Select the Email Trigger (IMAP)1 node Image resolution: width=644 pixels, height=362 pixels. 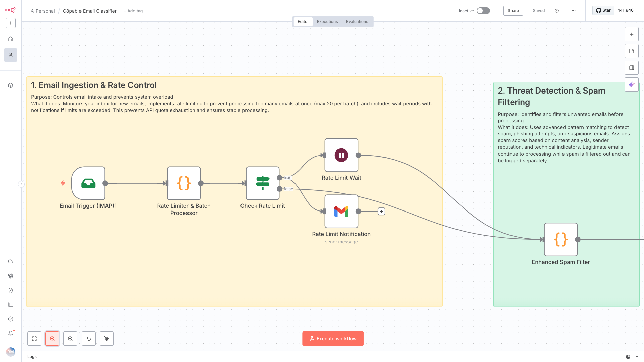coord(88,183)
